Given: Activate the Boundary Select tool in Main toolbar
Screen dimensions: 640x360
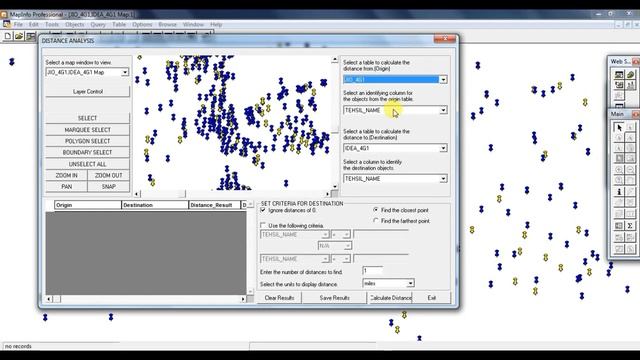Looking at the screenshot, I should coord(619,148).
